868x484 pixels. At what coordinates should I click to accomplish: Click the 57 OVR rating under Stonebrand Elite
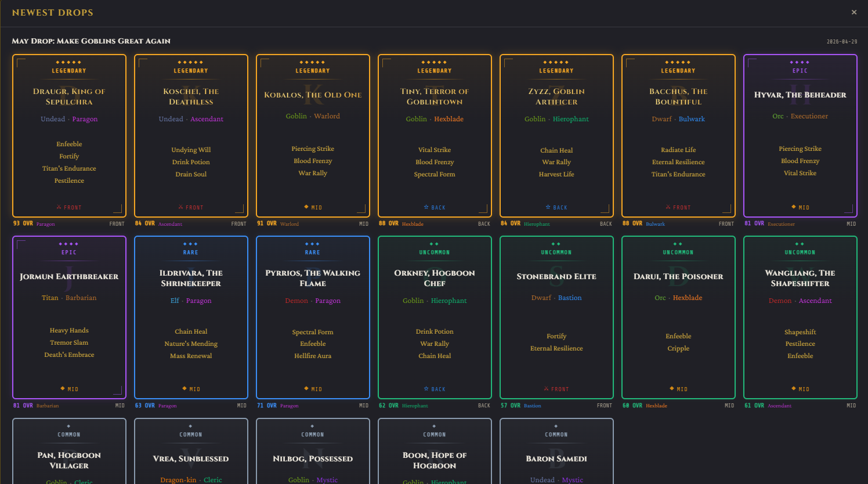coord(511,405)
